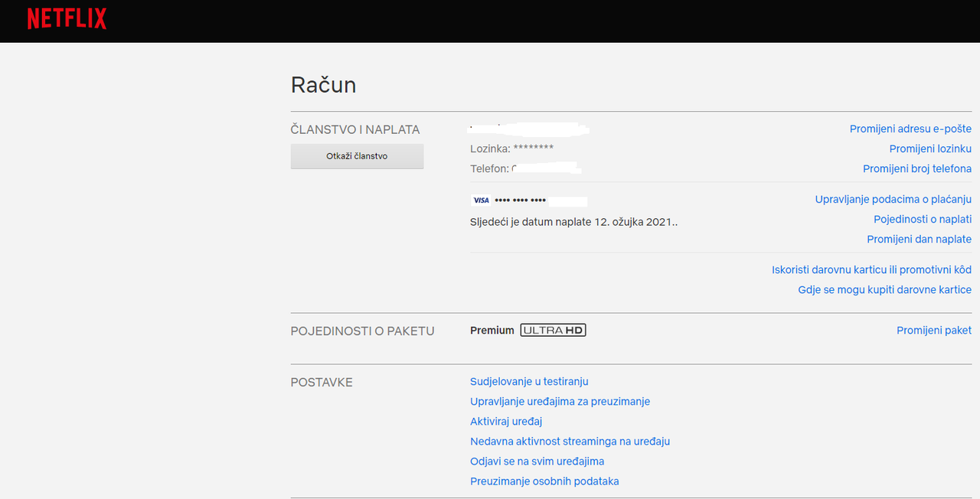Open Sudjelovanje u testiranju
The width and height of the screenshot is (980, 499).
pos(529,382)
